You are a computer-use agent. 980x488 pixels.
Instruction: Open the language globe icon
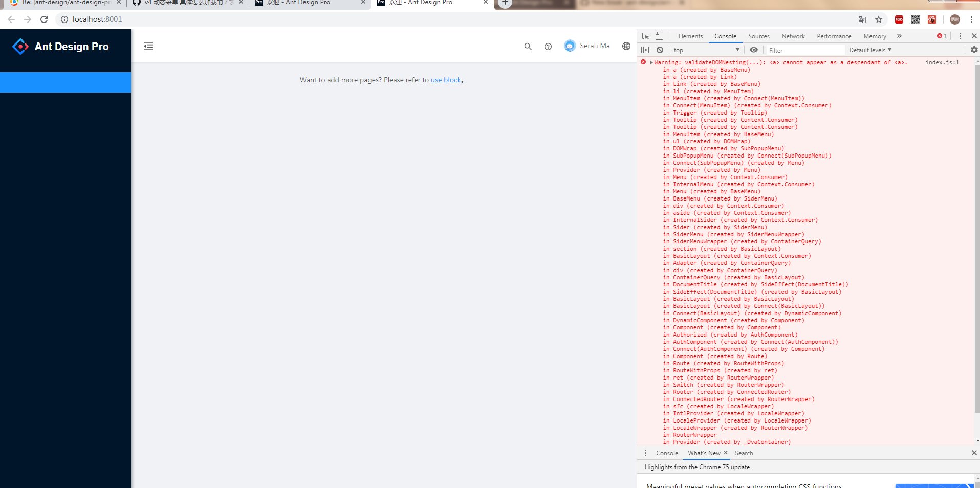626,46
